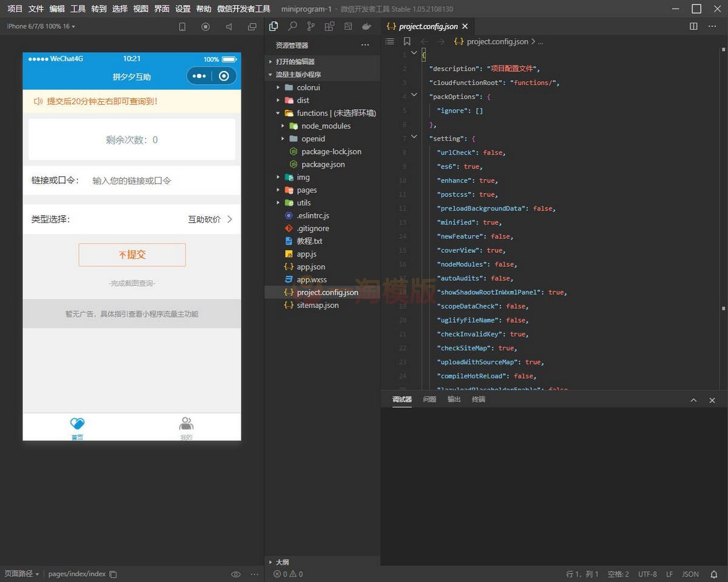Switch to the 终端 tab in the bottom panel
Viewport: 728px width, 582px height.
point(479,400)
